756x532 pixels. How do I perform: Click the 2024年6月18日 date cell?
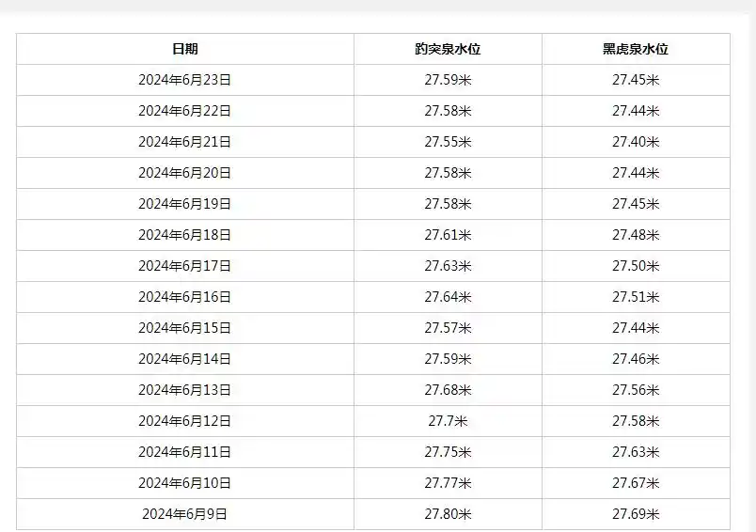point(185,235)
